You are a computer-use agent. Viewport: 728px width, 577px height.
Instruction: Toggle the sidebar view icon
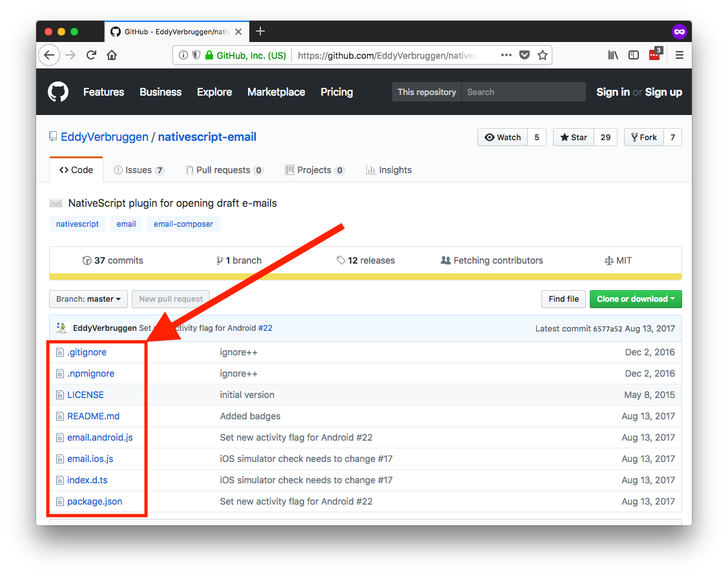point(634,56)
